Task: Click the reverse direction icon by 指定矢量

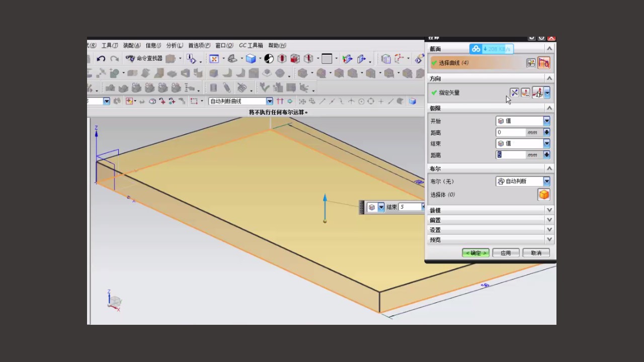Action: 514,93
